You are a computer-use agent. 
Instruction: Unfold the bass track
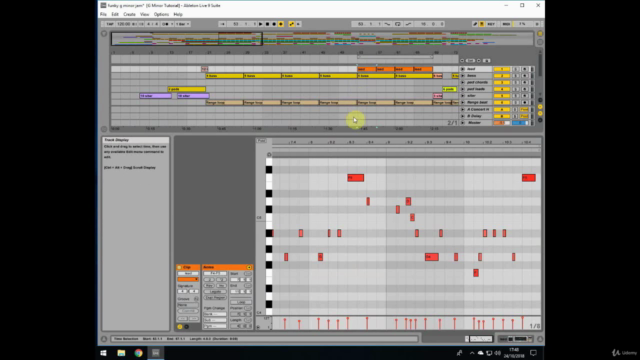[462, 76]
